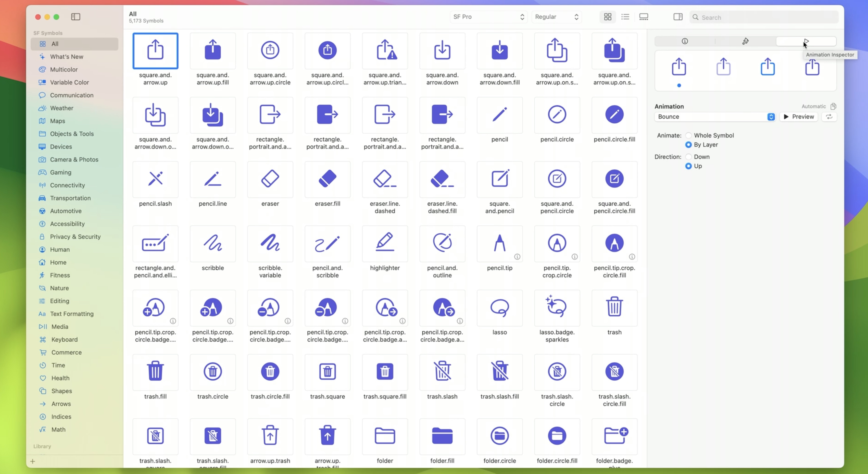Toggle the left sidebar visibility icon
The image size is (868, 474).
tap(76, 17)
